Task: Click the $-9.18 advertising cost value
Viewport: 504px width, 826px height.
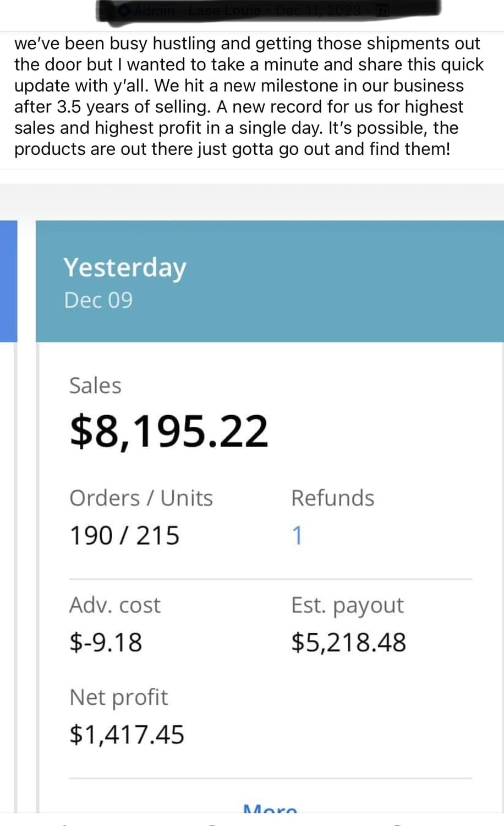Action: click(x=106, y=643)
